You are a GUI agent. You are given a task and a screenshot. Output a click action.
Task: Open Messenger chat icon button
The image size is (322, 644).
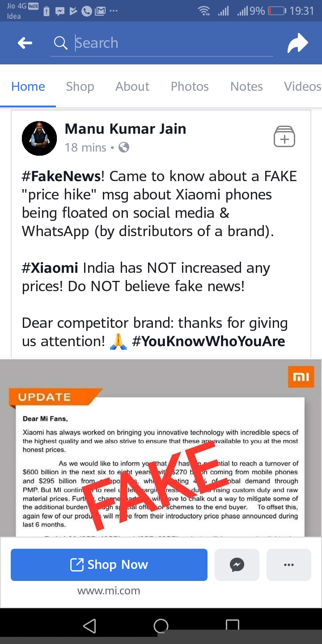coord(237,565)
